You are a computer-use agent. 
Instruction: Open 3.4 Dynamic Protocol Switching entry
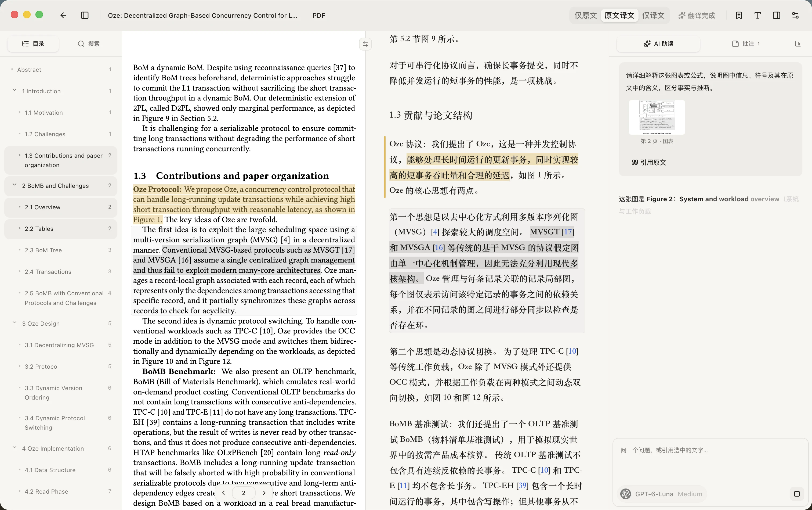point(61,423)
